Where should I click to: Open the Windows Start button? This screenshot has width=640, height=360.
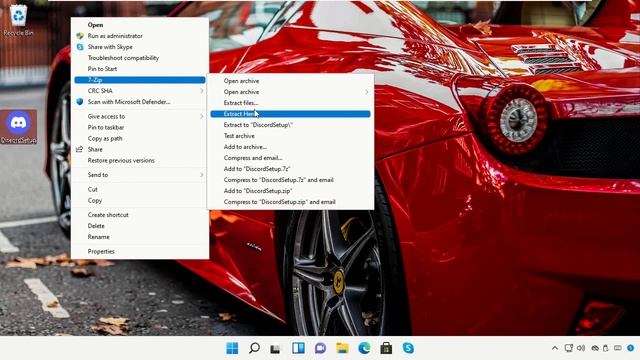click(232, 348)
